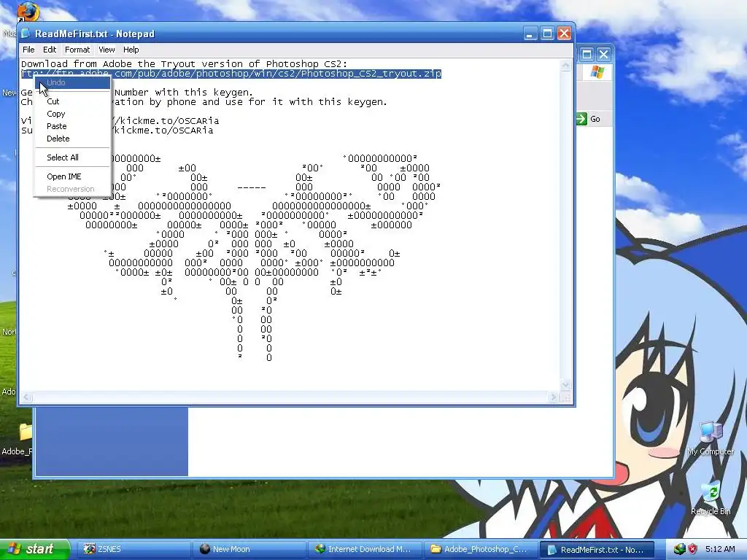Click the Notepad horizontal scrollbar left arrow

click(27, 397)
